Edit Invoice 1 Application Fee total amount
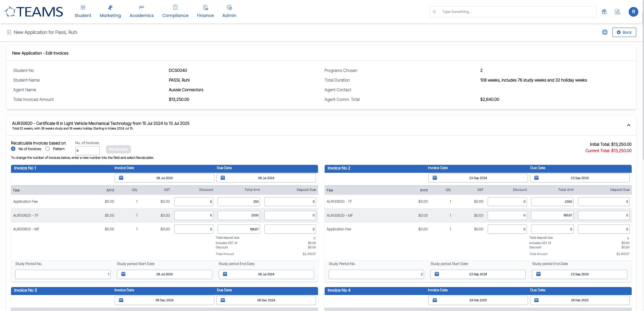The height and width of the screenshot is (311, 644). pyautogui.click(x=239, y=201)
